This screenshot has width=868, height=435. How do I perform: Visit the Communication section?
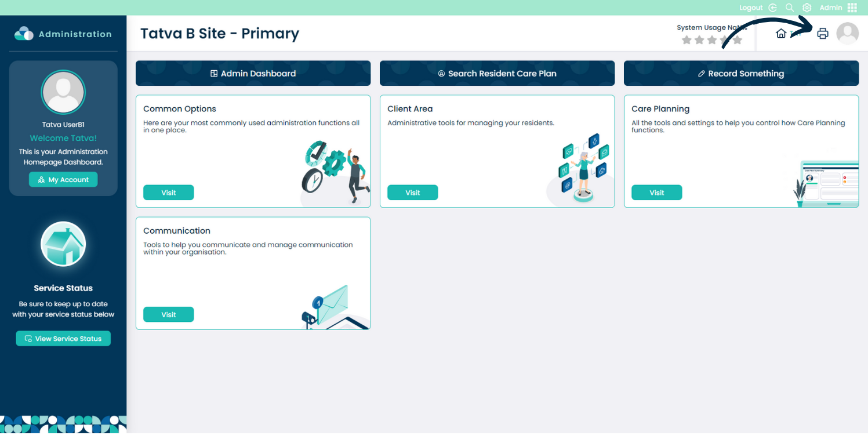point(169,314)
